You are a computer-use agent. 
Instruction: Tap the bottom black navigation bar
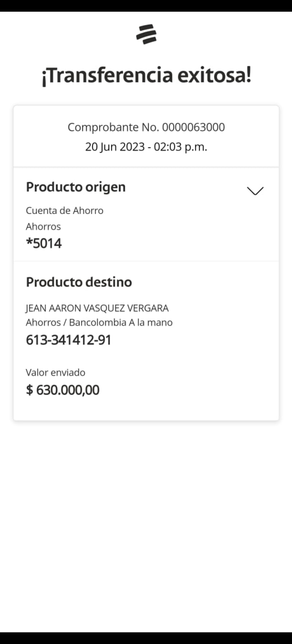coord(146,638)
